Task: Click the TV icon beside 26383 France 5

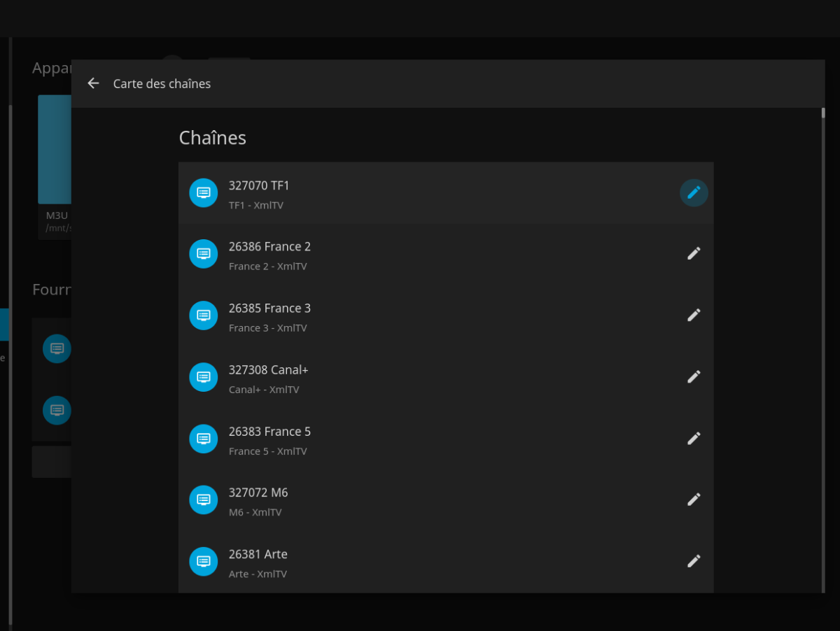Action: pos(204,438)
